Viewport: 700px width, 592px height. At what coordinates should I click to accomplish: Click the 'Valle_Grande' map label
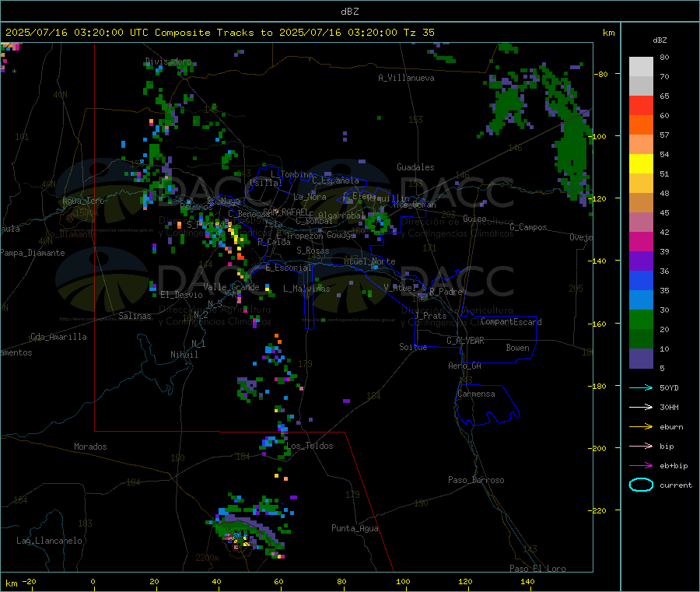(231, 286)
